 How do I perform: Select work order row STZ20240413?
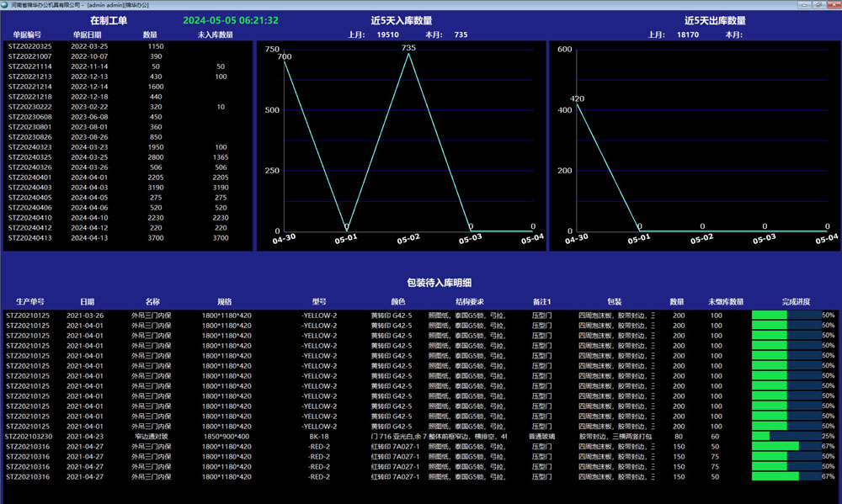click(x=30, y=238)
